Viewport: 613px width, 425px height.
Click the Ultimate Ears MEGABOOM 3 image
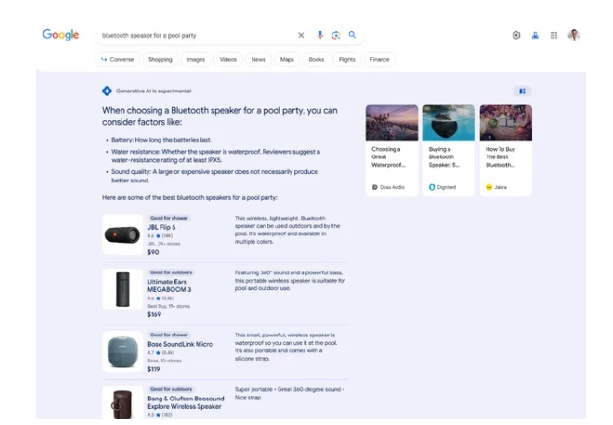122,289
